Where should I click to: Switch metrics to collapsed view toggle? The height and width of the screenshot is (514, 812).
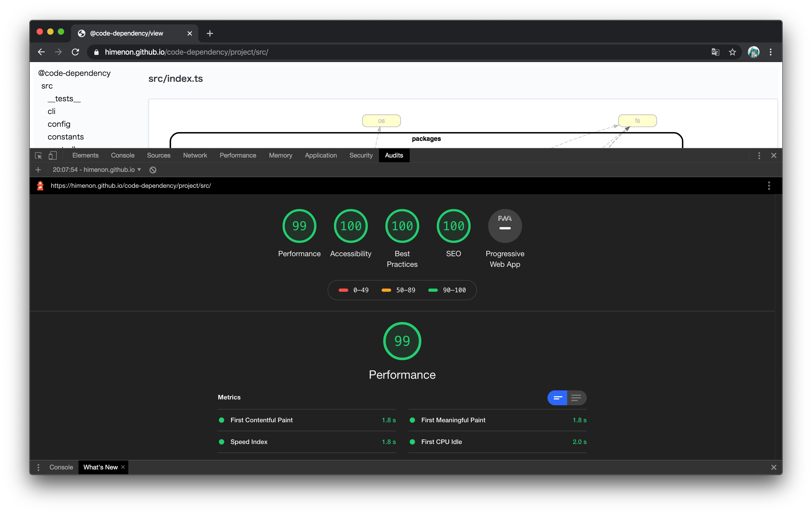pos(557,398)
